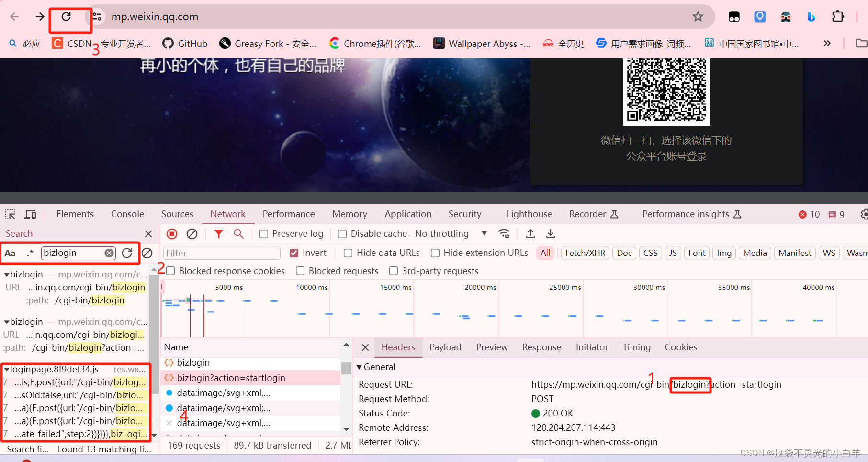Open the No throttling dropdown

coord(451,234)
